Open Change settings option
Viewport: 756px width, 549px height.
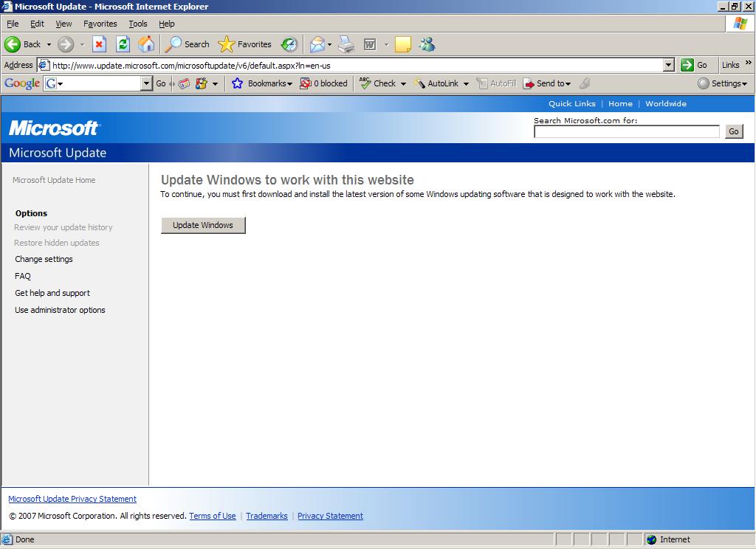(44, 259)
